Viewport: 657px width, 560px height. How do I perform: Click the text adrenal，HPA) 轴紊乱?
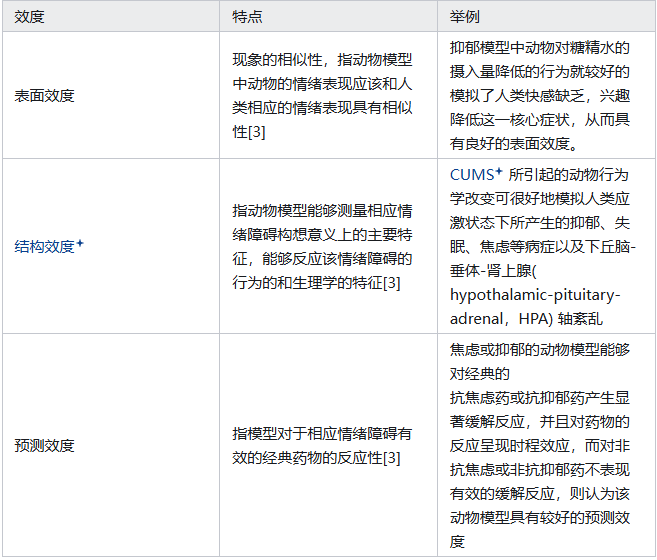tap(526, 319)
